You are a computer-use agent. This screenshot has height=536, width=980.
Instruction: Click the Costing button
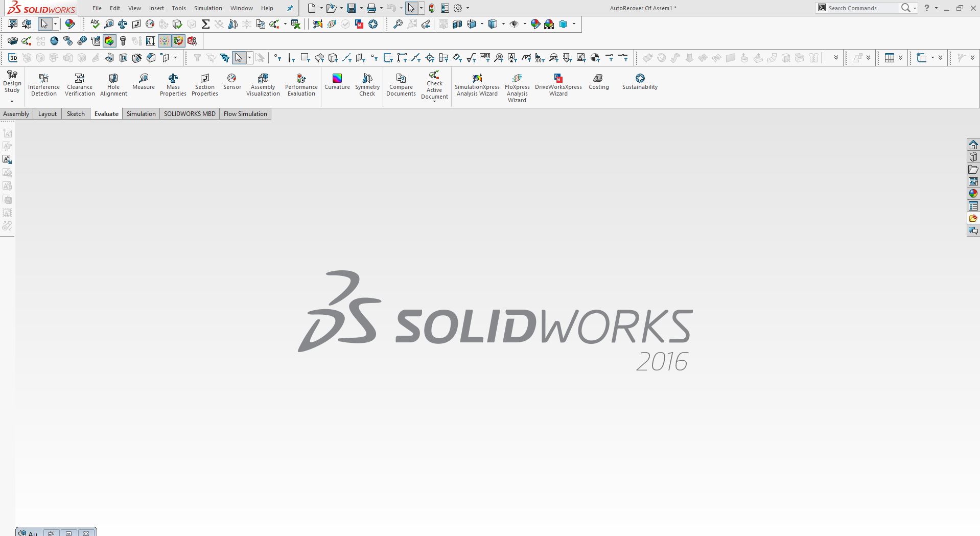pos(599,82)
